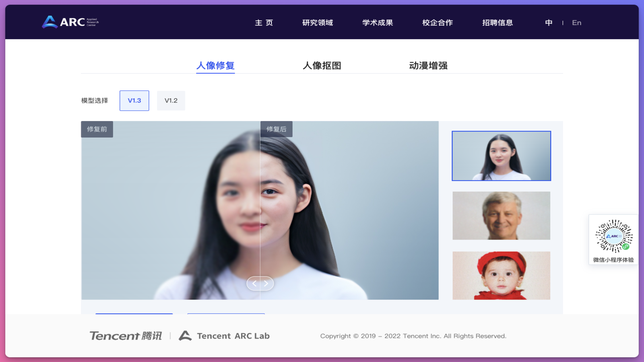Open the 校企合作 navigation link

(x=438, y=23)
